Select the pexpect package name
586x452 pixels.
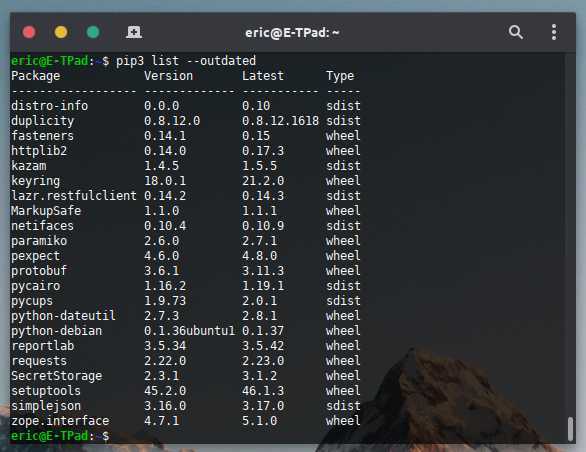pyautogui.click(x=36, y=256)
